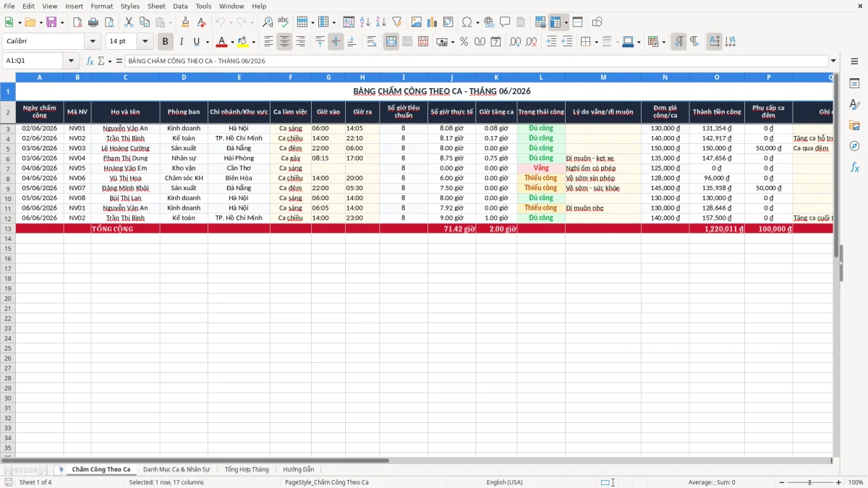Screen dimensions: 868x488
Task: Click the Save document icon
Action: [51, 22]
